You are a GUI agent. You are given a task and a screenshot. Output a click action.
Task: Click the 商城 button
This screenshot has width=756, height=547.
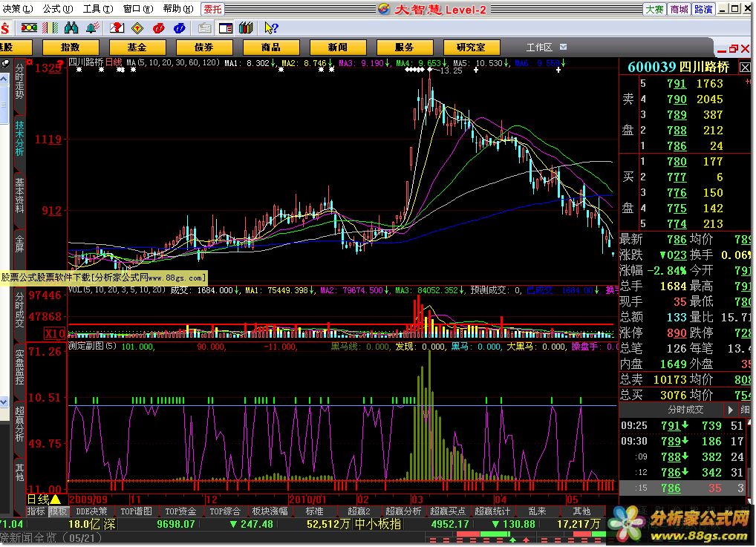pos(679,9)
